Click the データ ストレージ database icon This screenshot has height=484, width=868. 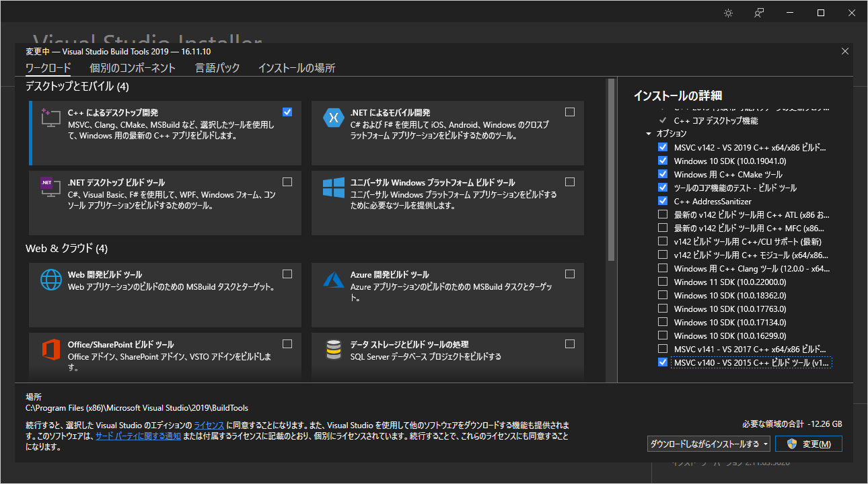click(334, 350)
